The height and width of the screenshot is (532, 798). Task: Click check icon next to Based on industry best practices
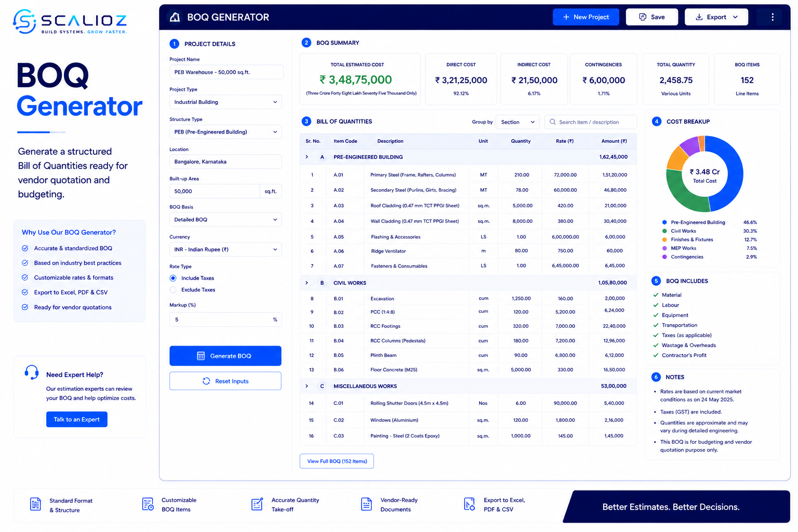(x=25, y=263)
